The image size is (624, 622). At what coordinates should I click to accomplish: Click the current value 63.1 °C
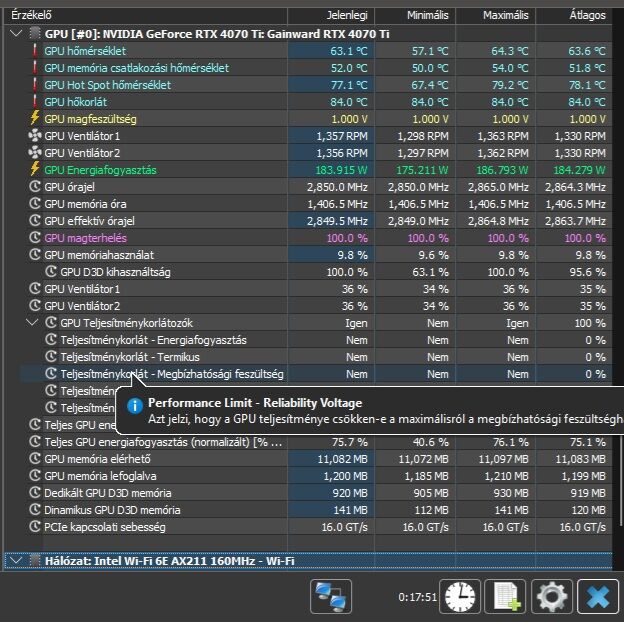[x=349, y=51]
